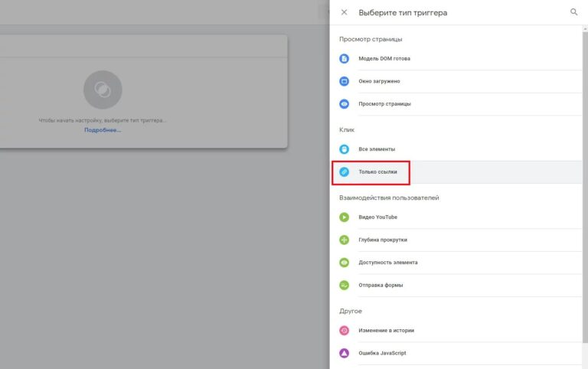Select the Отправка формы trigger label
Viewport: 588px width, 369px height.
381,285
